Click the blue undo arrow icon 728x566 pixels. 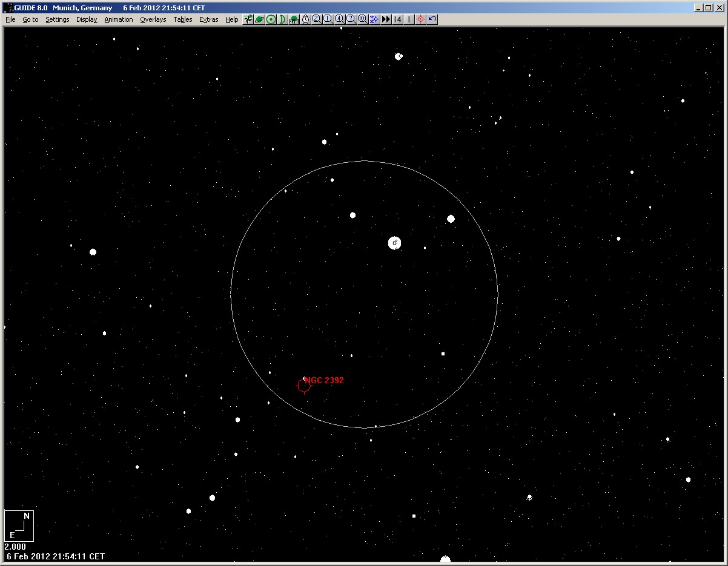click(x=432, y=19)
